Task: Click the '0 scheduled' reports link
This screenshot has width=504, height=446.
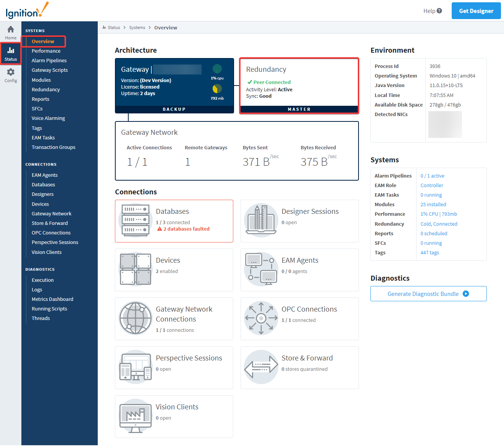Action: click(434, 233)
